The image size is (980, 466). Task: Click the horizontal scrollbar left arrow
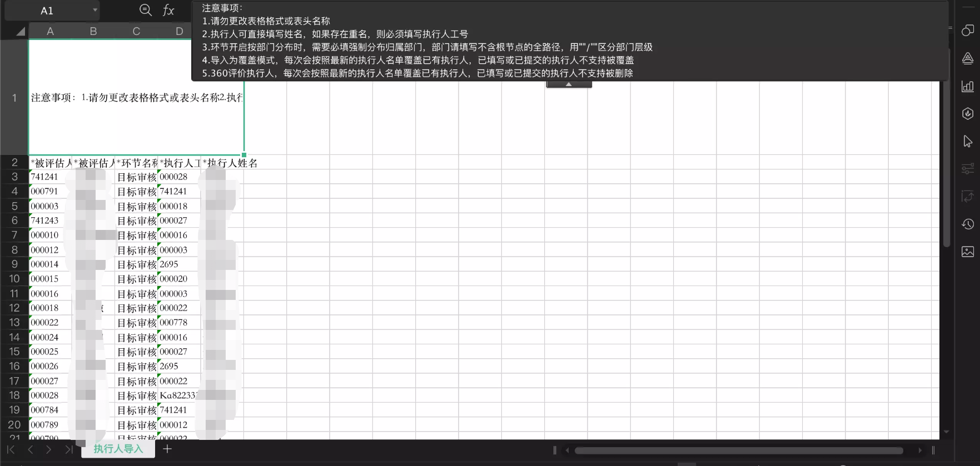click(566, 450)
